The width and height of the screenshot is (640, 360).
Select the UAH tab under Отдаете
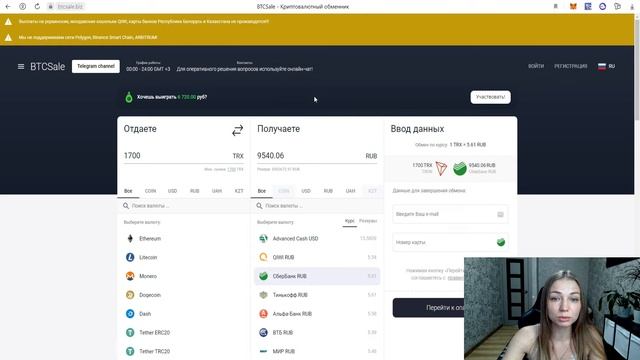click(217, 191)
